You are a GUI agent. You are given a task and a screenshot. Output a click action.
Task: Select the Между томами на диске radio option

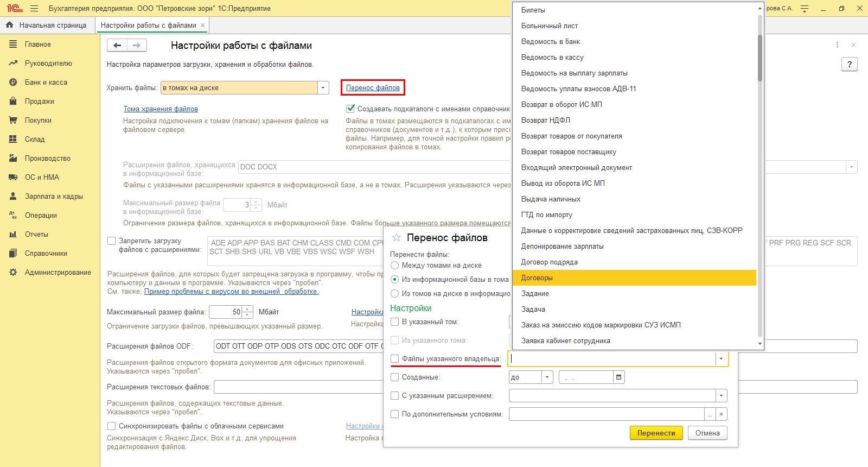pyautogui.click(x=395, y=266)
